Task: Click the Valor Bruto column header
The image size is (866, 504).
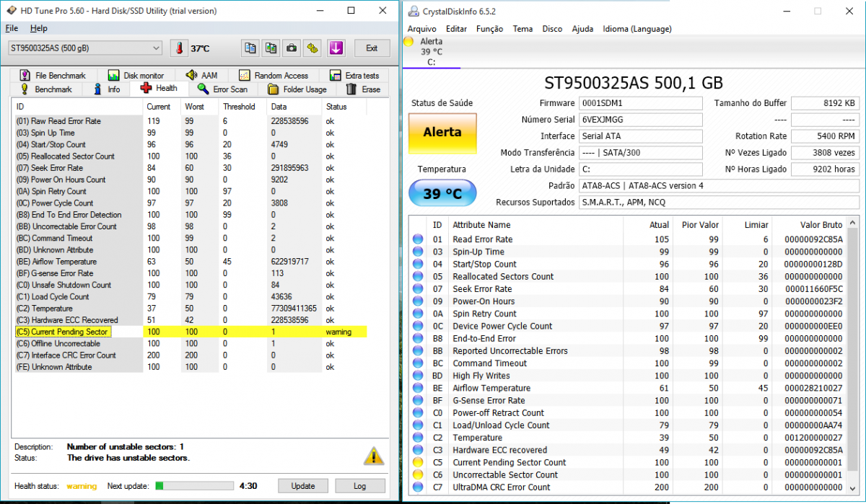Action: [810, 225]
